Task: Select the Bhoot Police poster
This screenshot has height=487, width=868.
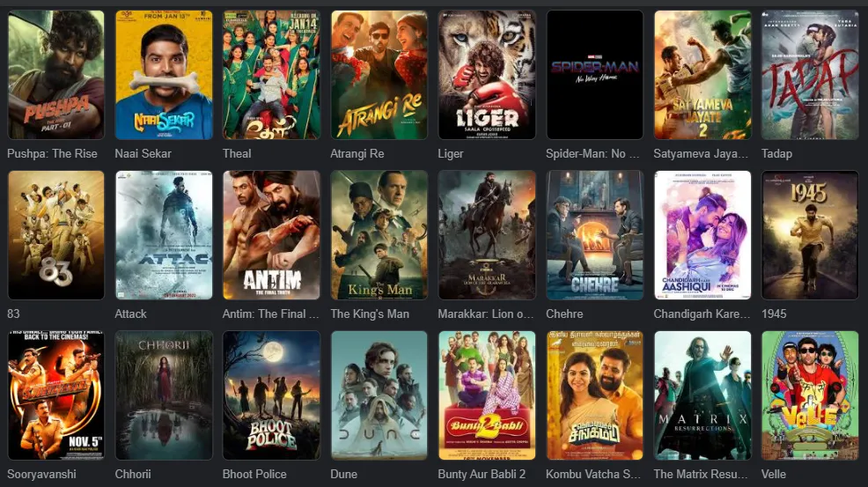Action: (x=271, y=395)
